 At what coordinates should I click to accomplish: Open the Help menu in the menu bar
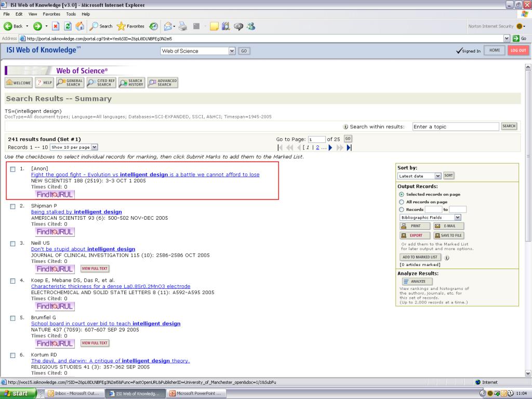(86, 14)
